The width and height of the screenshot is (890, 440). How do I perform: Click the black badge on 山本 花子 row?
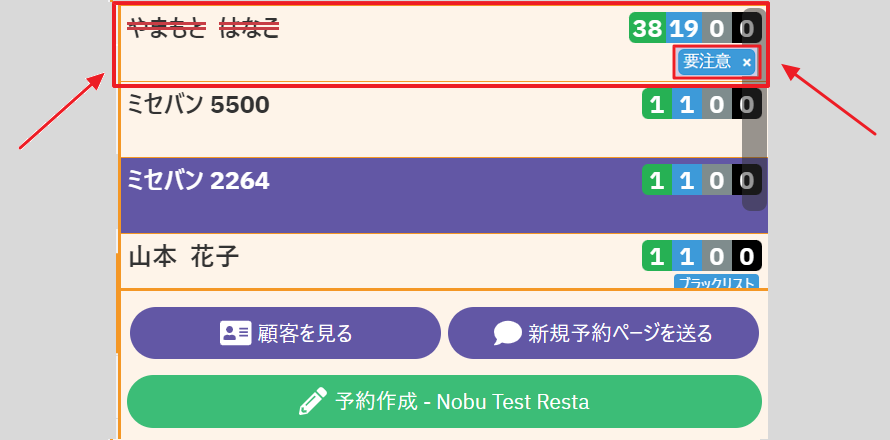coord(746,256)
